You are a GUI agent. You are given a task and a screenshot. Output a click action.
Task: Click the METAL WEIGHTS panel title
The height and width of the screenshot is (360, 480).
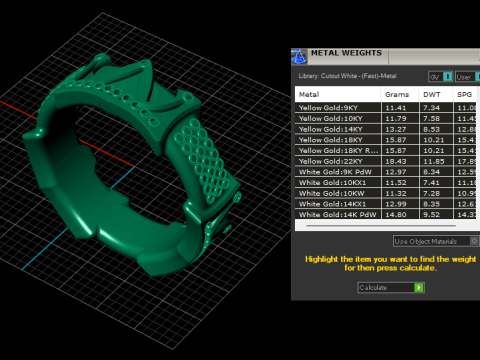tap(346, 53)
